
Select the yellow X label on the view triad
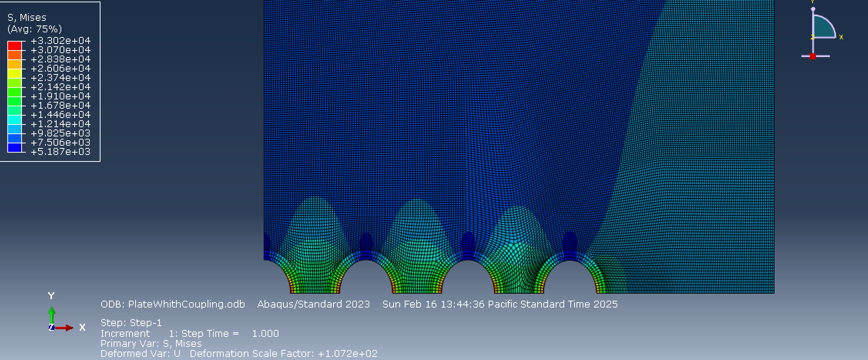[x=842, y=37]
